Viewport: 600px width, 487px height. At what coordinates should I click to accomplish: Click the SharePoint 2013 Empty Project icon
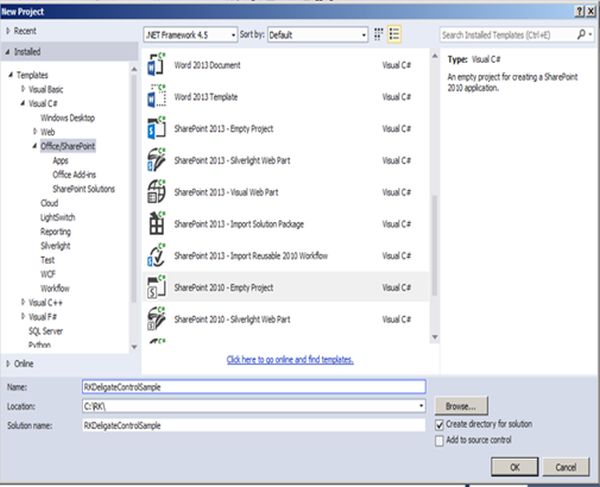pos(157,128)
